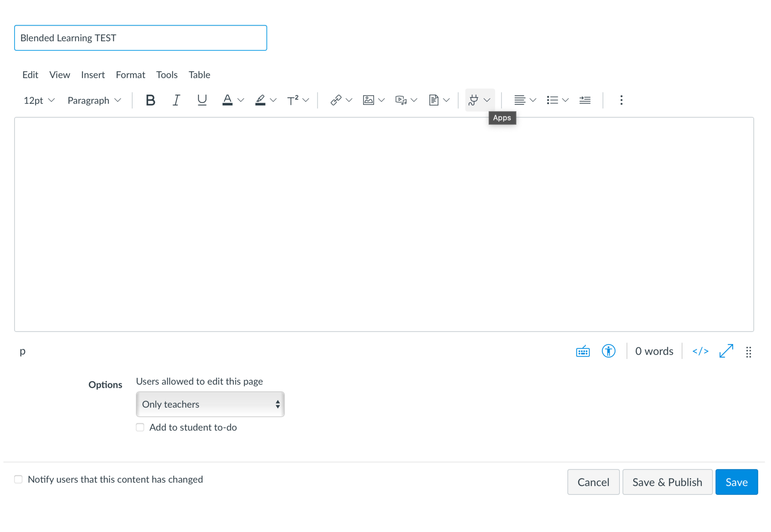Click the Apps plug icon
Image resolution: width=771 pixels, height=532 pixels.
473,100
